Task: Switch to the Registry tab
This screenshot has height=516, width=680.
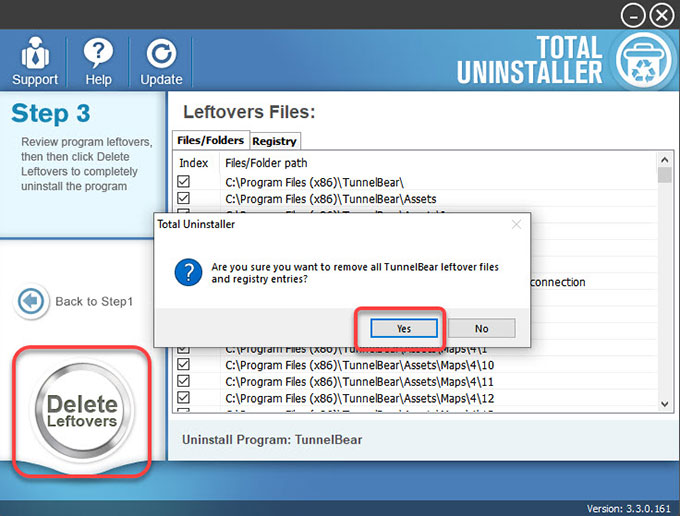Action: pyautogui.click(x=275, y=141)
